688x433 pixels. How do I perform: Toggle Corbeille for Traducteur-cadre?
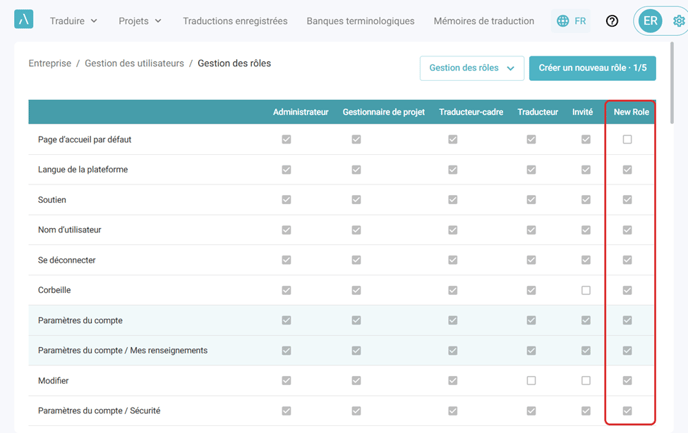(453, 290)
